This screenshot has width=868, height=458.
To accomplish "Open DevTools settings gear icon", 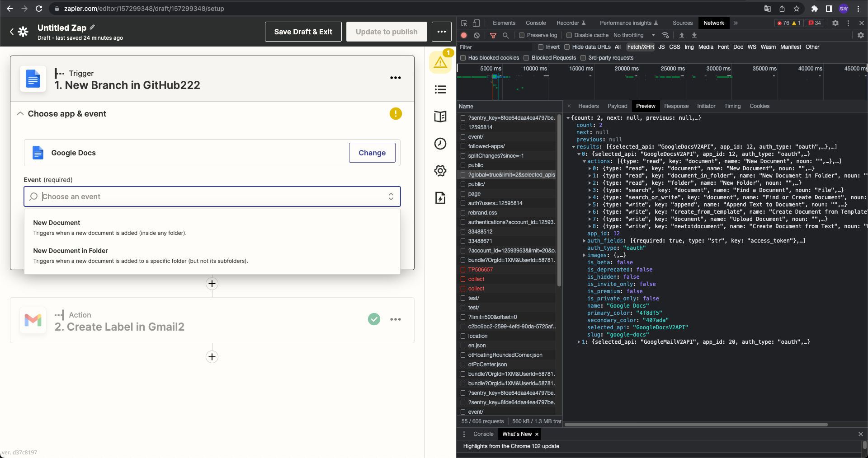I will point(835,23).
